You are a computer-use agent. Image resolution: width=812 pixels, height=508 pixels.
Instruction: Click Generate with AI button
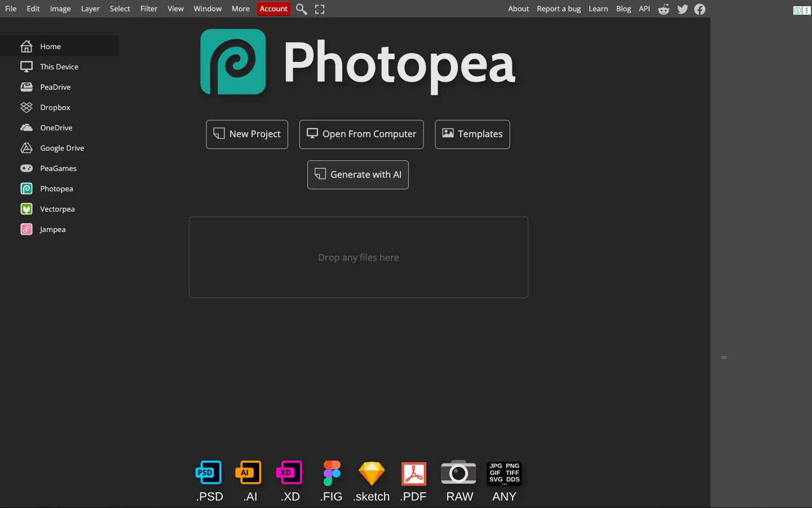tap(358, 175)
